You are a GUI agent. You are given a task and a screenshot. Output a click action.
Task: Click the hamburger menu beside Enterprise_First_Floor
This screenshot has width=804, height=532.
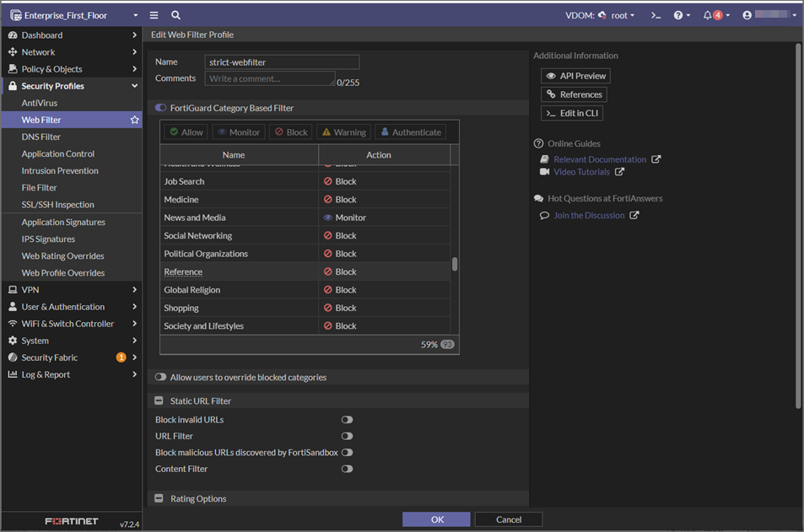154,14
